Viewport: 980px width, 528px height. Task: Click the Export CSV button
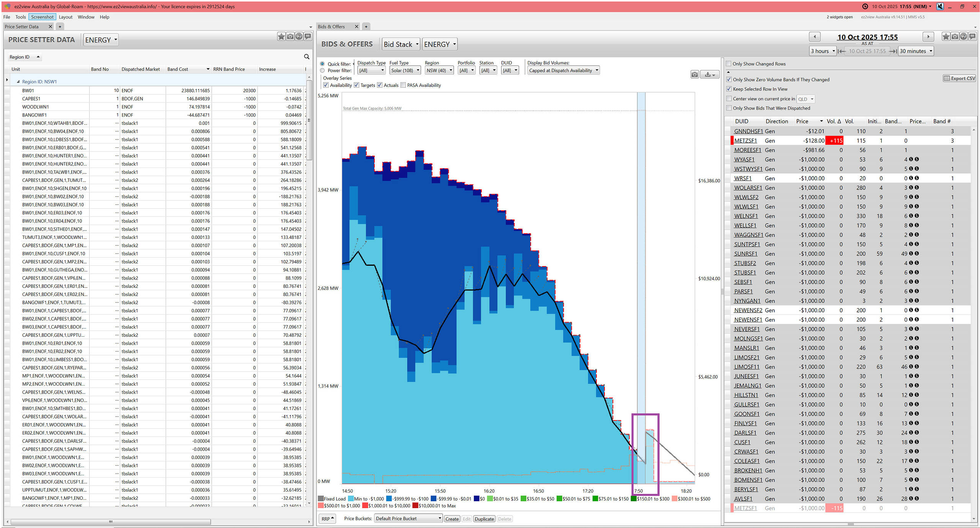tap(959, 78)
